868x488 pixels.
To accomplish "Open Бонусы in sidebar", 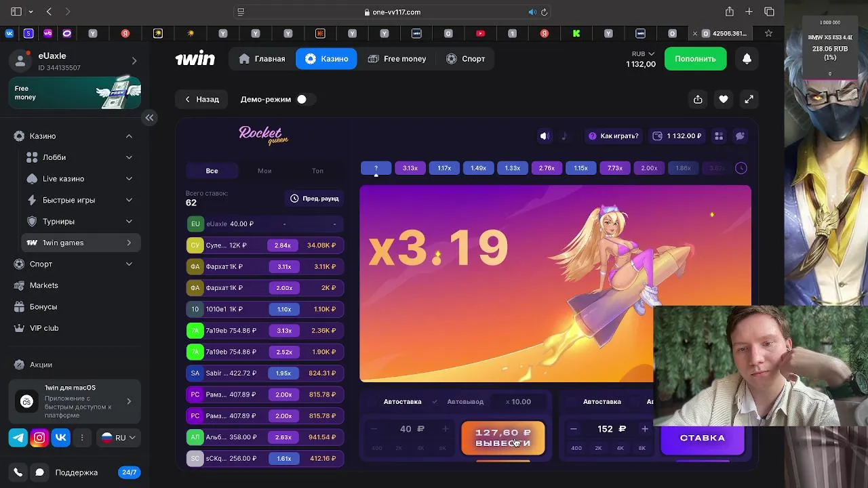I will [43, 307].
